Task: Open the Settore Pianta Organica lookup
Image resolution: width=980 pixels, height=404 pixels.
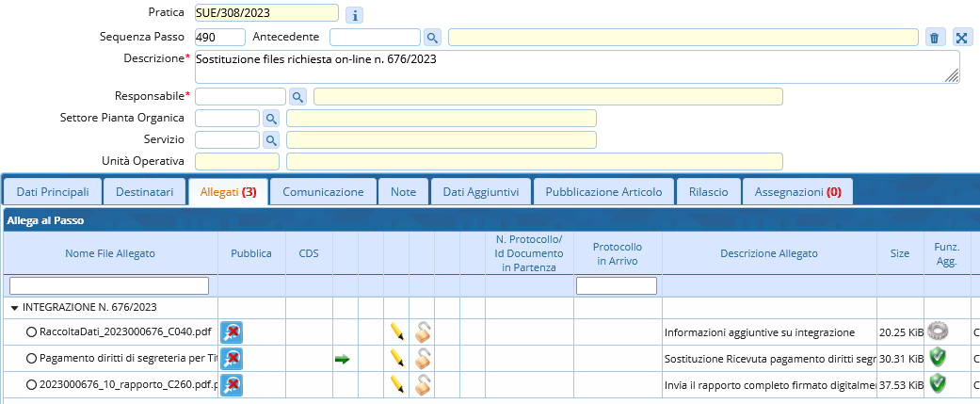Action: point(271,119)
